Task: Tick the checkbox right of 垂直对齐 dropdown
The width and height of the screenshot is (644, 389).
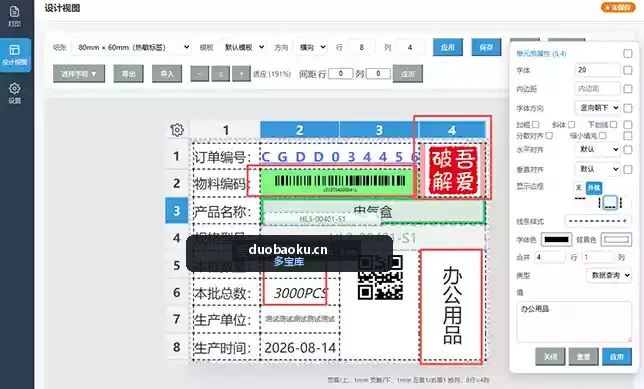Action: (628, 169)
